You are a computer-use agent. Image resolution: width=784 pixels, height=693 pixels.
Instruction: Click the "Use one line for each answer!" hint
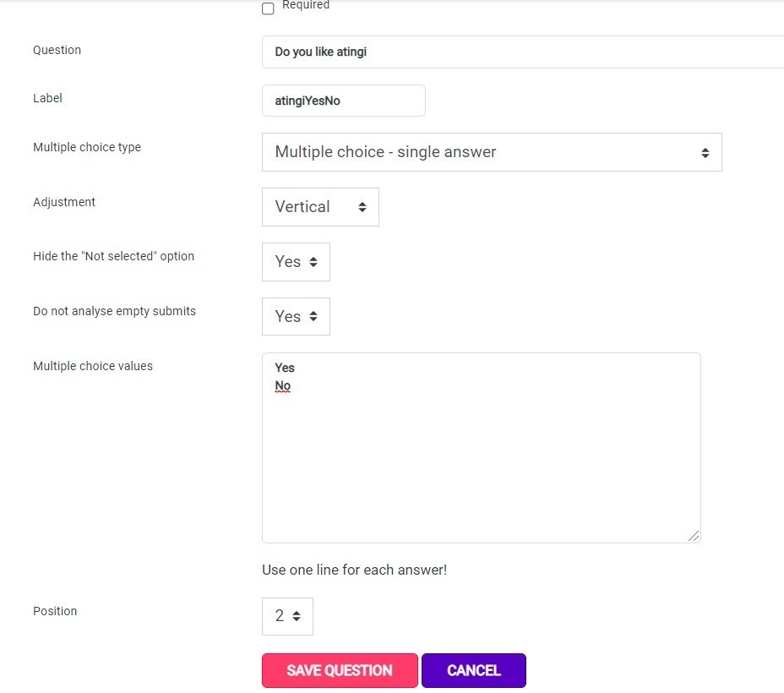[x=355, y=570]
